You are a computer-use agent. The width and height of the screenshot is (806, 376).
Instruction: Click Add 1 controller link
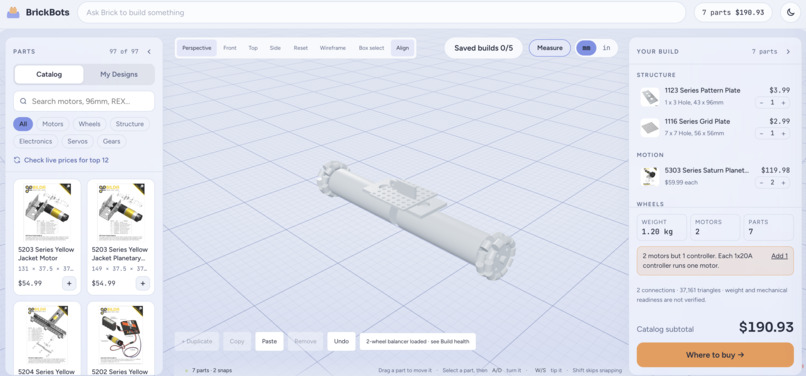[x=779, y=256]
